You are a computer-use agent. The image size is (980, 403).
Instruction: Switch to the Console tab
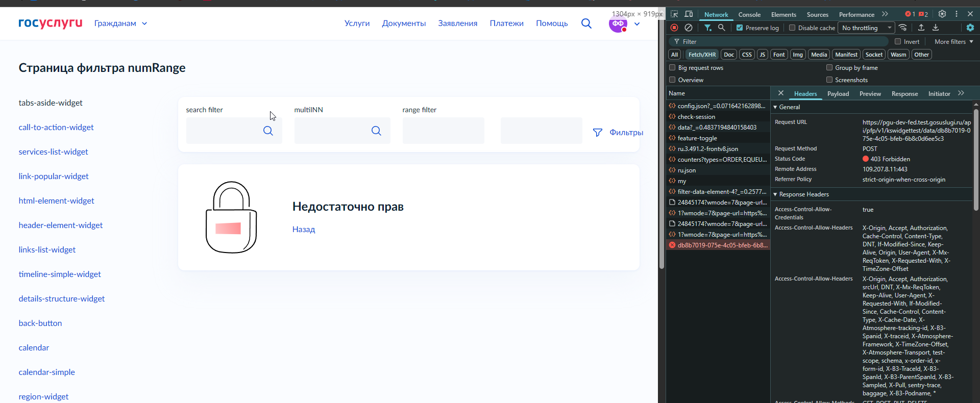tap(749, 15)
